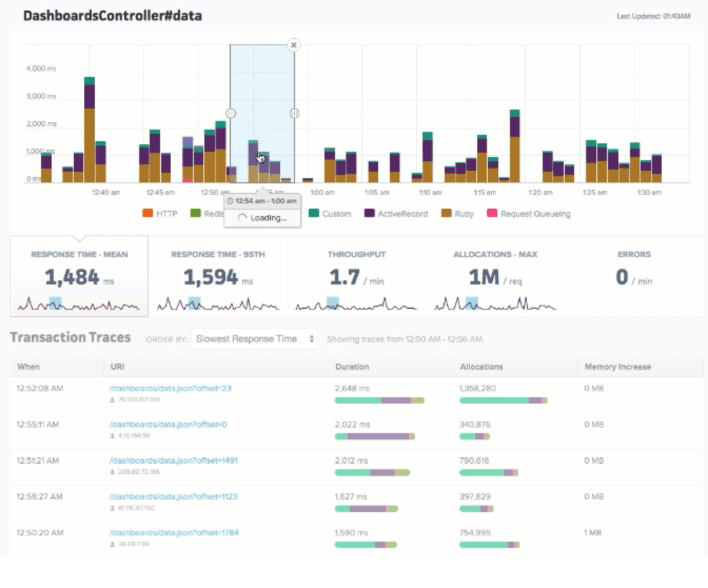Switch to the Allocations - Max tab

tap(495, 277)
